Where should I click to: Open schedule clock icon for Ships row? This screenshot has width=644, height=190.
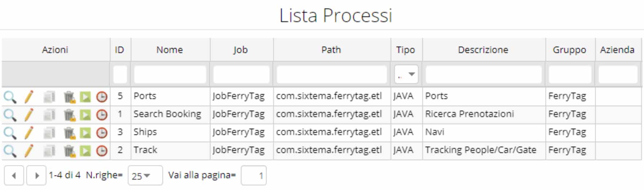click(x=102, y=133)
